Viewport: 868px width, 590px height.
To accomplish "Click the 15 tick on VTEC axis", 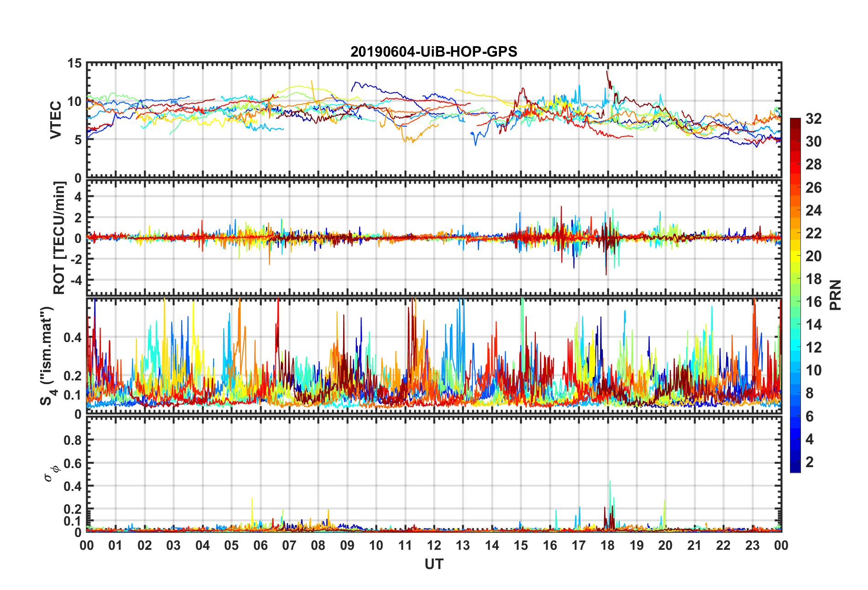I will (x=74, y=63).
